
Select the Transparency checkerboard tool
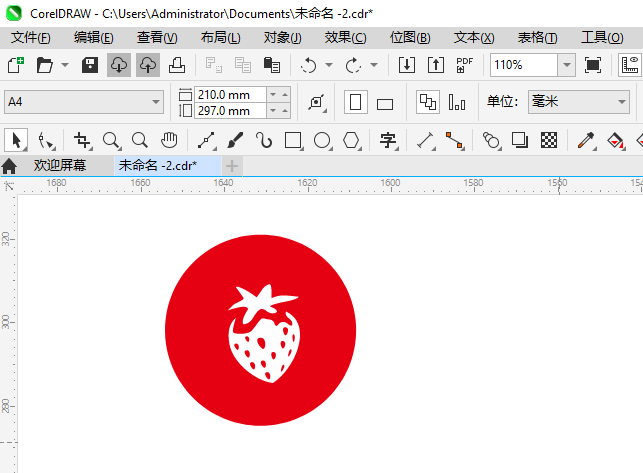click(549, 140)
